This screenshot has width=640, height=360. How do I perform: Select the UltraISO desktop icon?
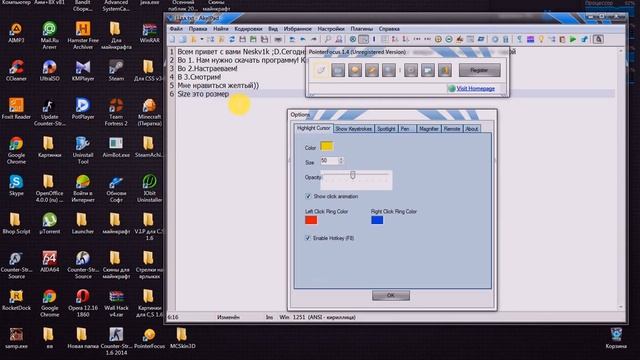click(x=49, y=70)
